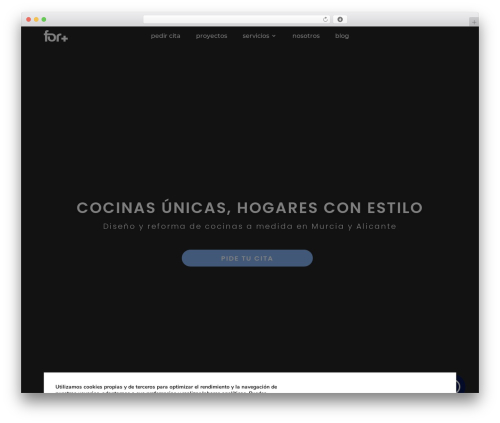This screenshot has height=423, width=500.
Task: Minimize the browser window with the yellow button
Action: click(x=36, y=20)
